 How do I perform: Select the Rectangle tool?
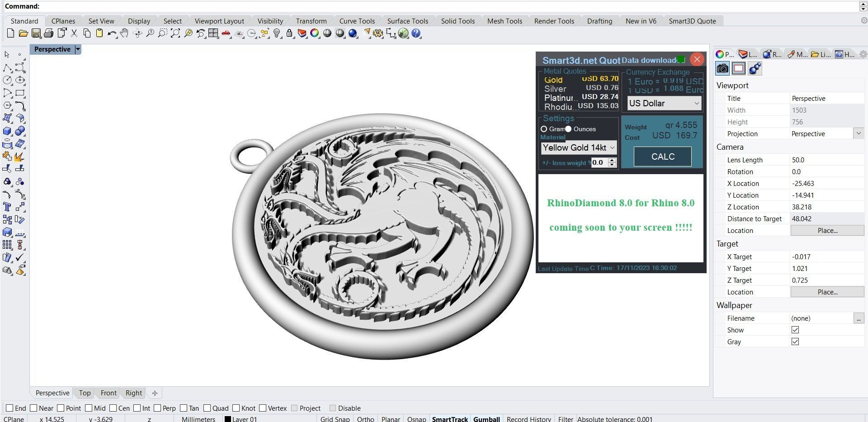coord(20,93)
